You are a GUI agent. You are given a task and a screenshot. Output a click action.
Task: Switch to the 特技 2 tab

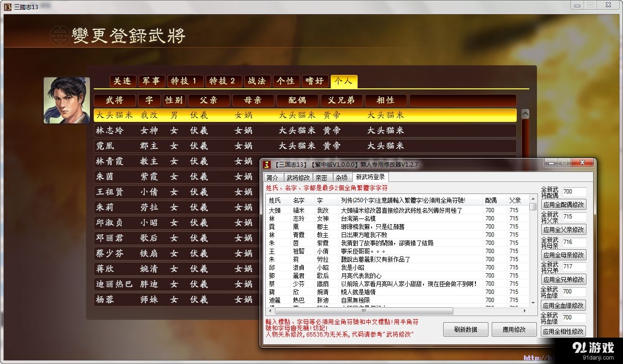[224, 81]
